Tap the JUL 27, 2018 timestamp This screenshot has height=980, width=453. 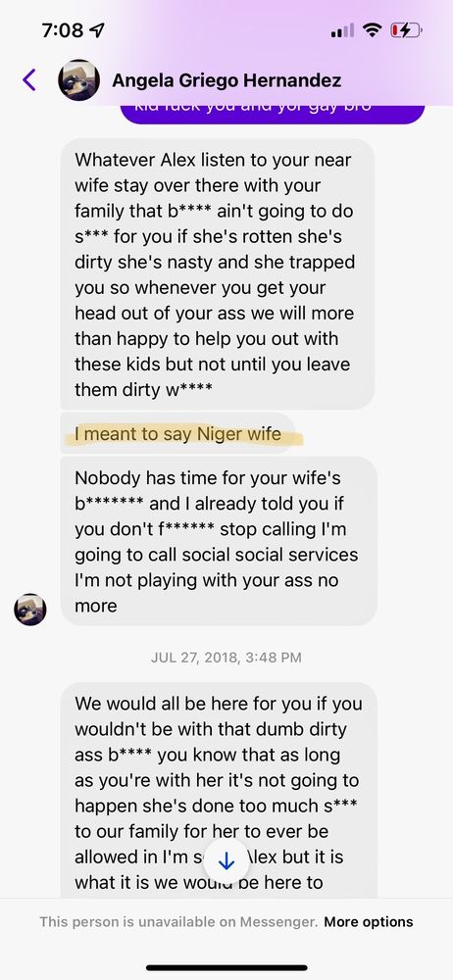(226, 658)
